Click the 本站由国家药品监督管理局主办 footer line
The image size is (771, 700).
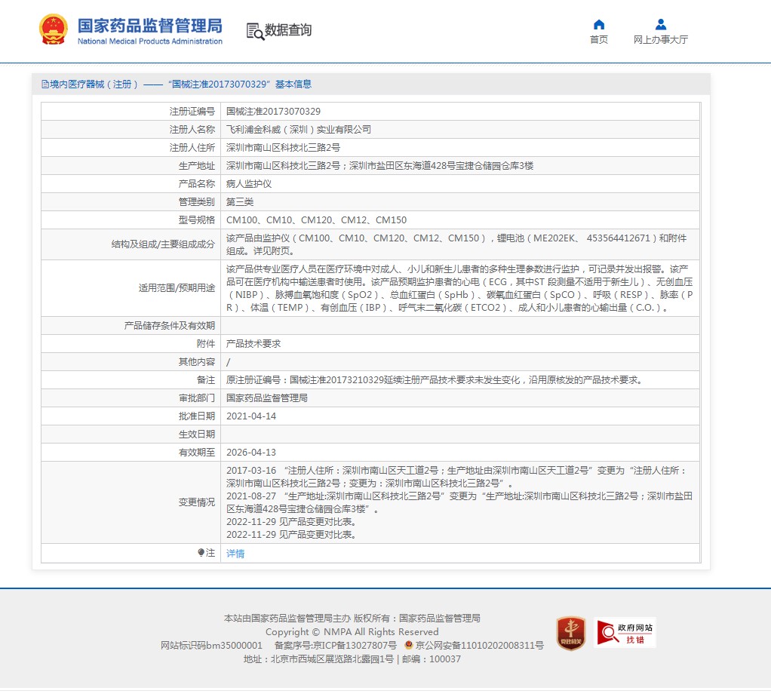(352, 619)
